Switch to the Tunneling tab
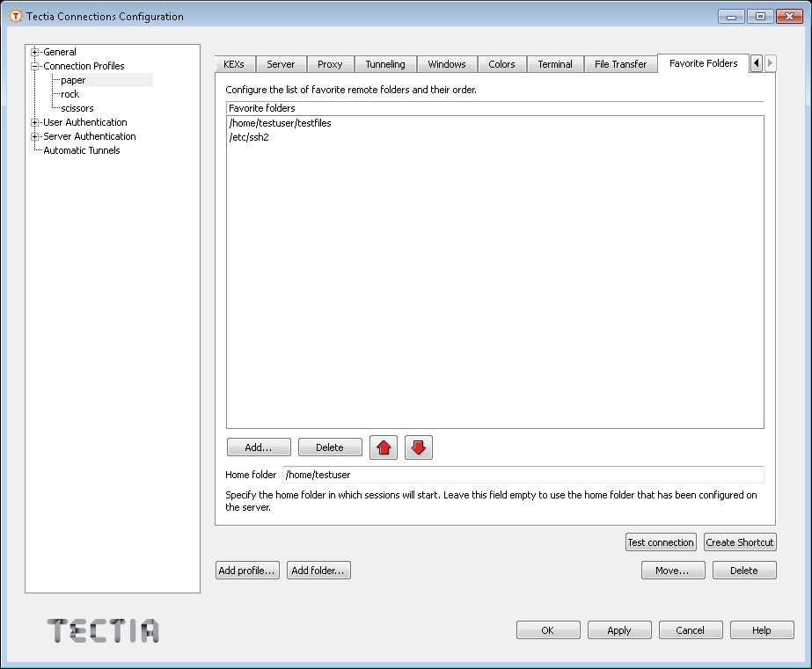The width and height of the screenshot is (812, 669). (x=386, y=63)
